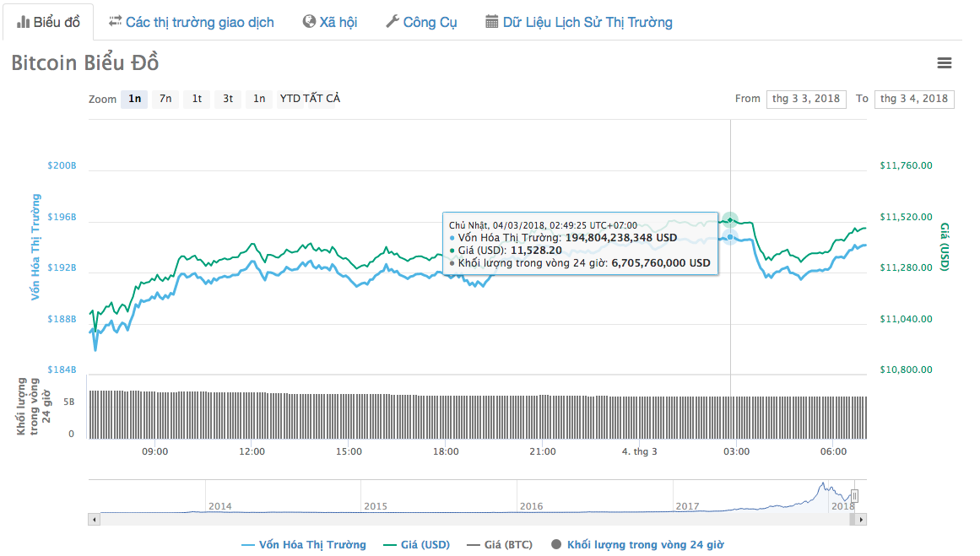Click the 03:00 time axis label
Screen dimensions: 980x556
736,451
